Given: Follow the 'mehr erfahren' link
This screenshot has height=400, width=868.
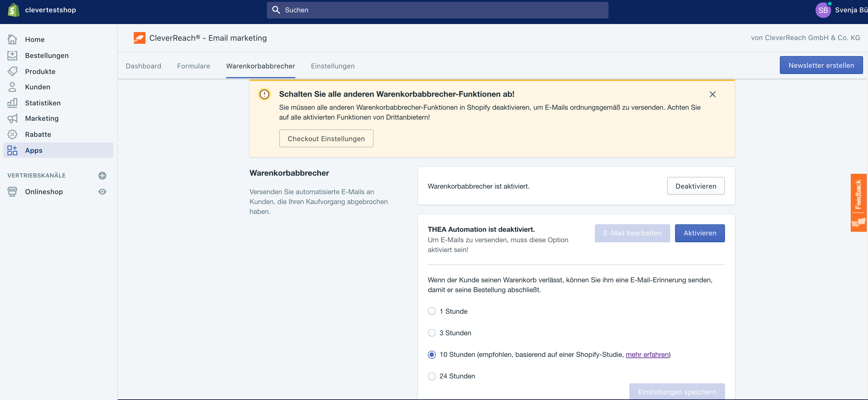Looking at the screenshot, I should [647, 354].
